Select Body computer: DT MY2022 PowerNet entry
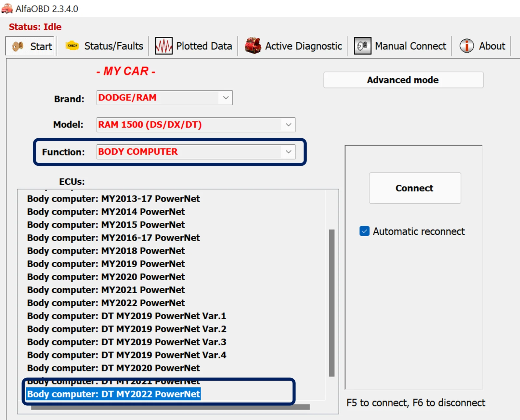The image size is (520, 420). [x=113, y=394]
